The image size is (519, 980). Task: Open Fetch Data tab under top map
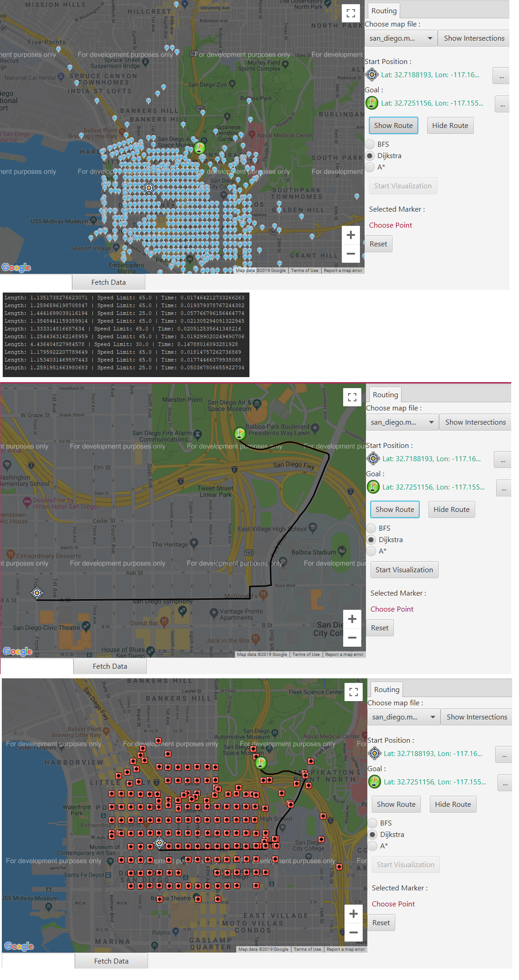tap(108, 282)
